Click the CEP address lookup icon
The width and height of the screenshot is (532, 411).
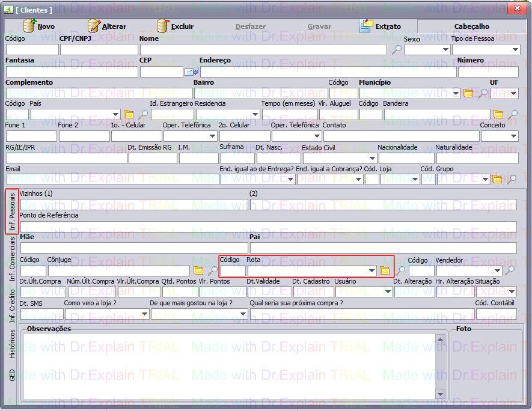pos(191,72)
